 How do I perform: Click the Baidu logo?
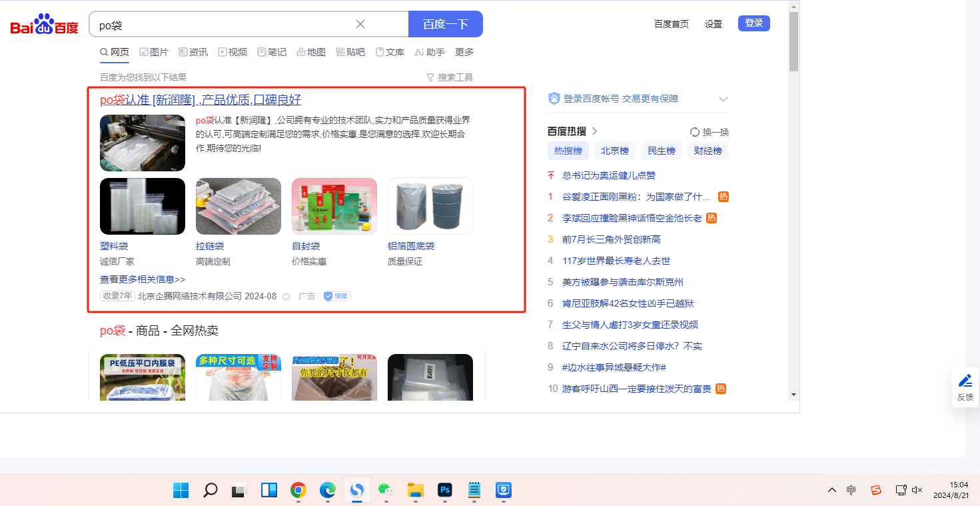click(x=44, y=24)
